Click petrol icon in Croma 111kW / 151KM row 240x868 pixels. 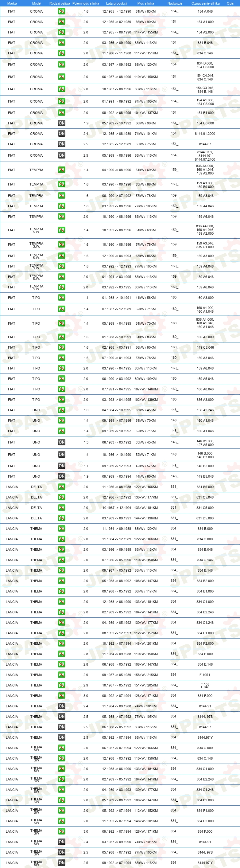[62, 53]
